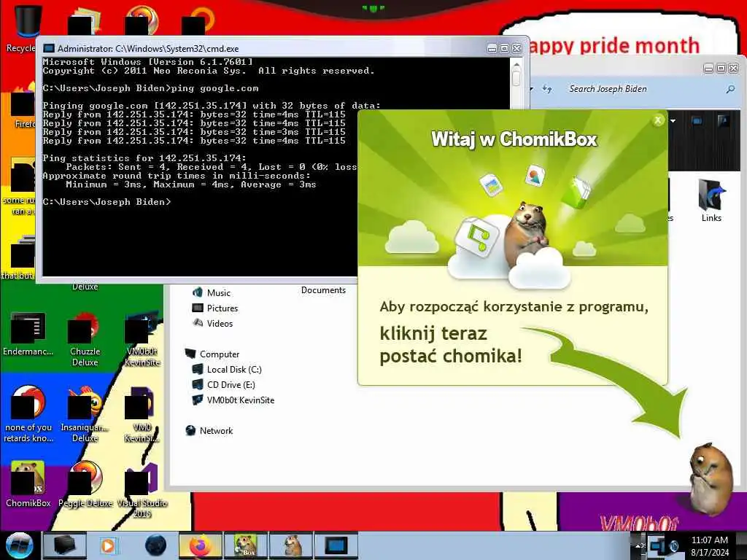Click the cmd window scroll up arrow
Screen dimensions: 747x560
pyautogui.click(x=516, y=64)
